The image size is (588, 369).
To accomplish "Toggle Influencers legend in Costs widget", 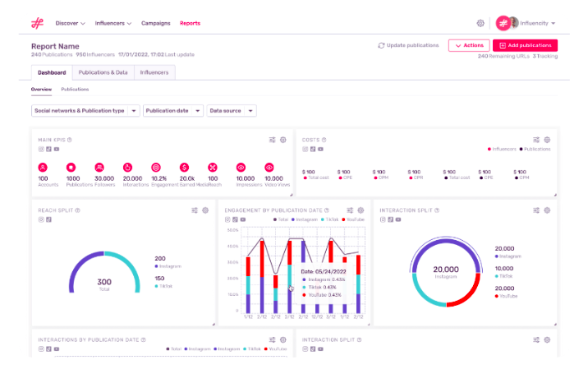I will click(503, 150).
